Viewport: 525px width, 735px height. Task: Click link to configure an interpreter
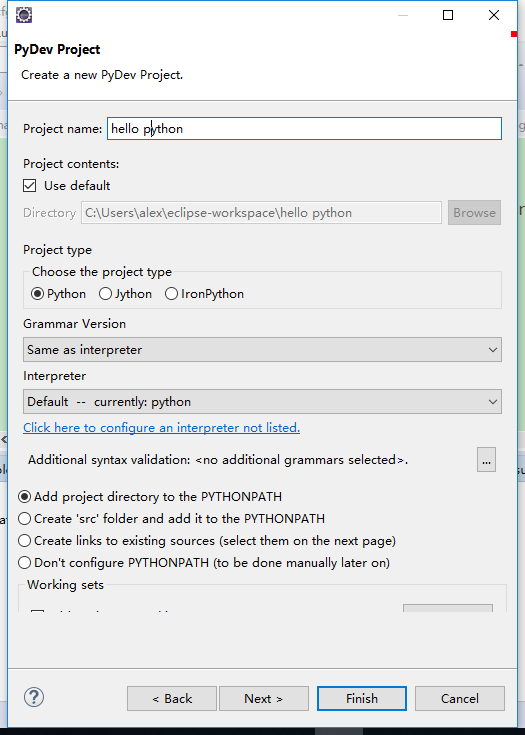161,428
